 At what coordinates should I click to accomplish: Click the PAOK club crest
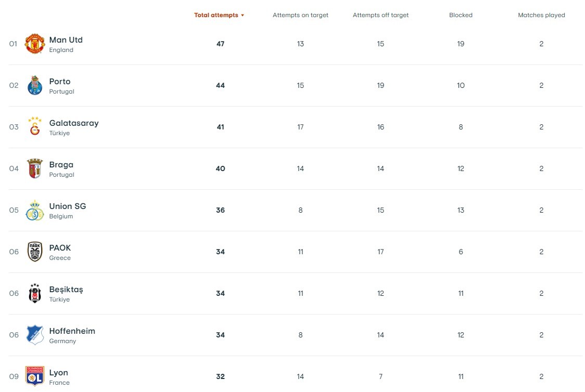click(x=35, y=252)
